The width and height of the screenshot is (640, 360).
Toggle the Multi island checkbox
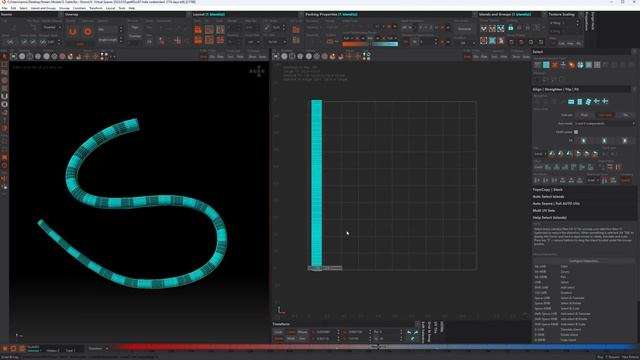(576, 132)
